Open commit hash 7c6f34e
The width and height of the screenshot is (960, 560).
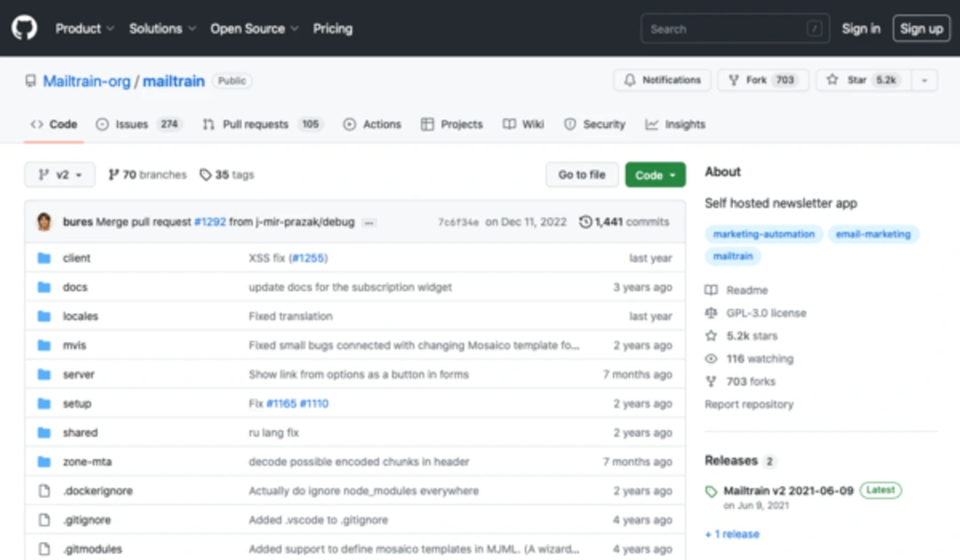pos(458,222)
